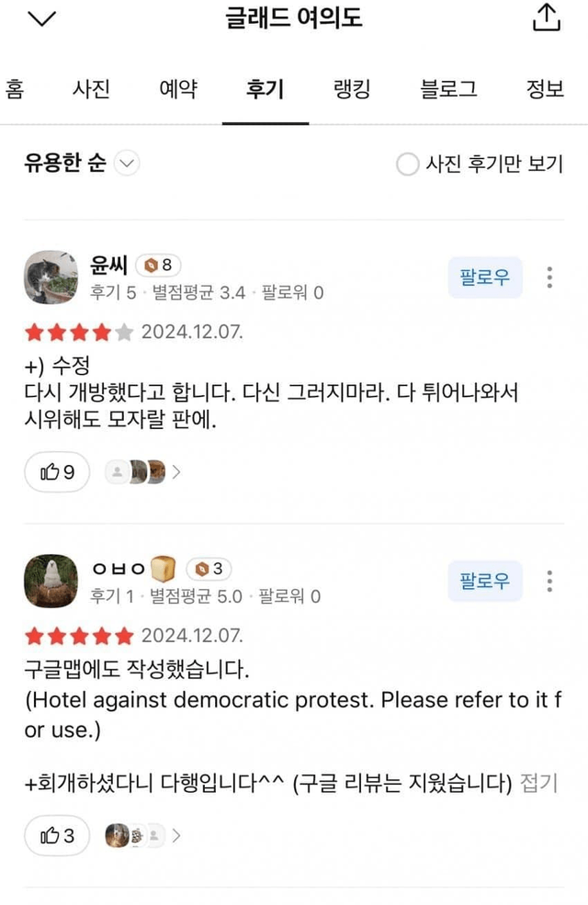Open more options on ㅇㅂㅇ's review
588x905 pixels.
coord(549,581)
